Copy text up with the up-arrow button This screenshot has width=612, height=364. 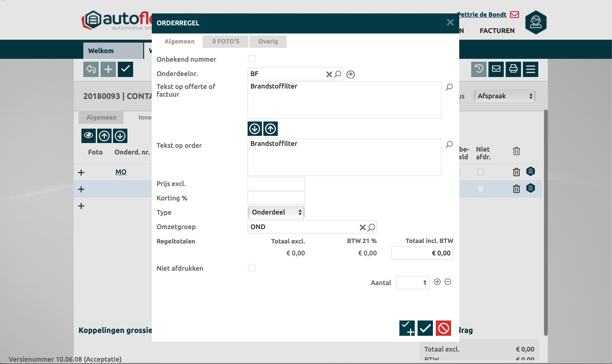270,128
